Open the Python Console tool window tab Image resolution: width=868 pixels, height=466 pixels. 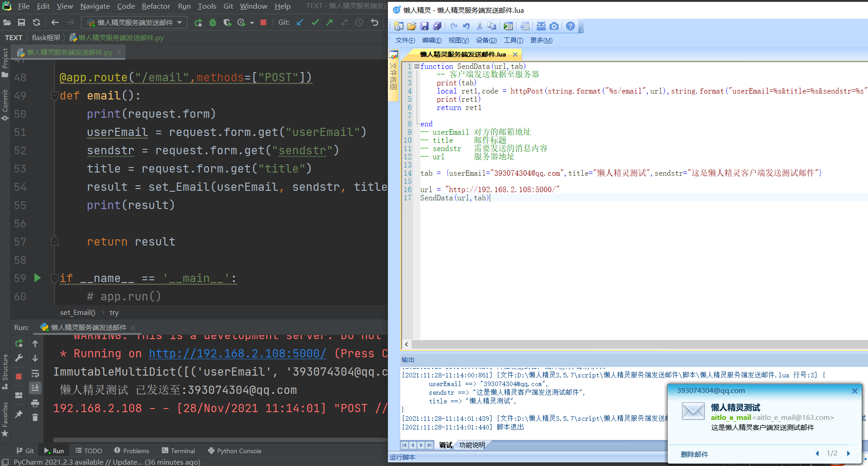[x=235, y=451]
